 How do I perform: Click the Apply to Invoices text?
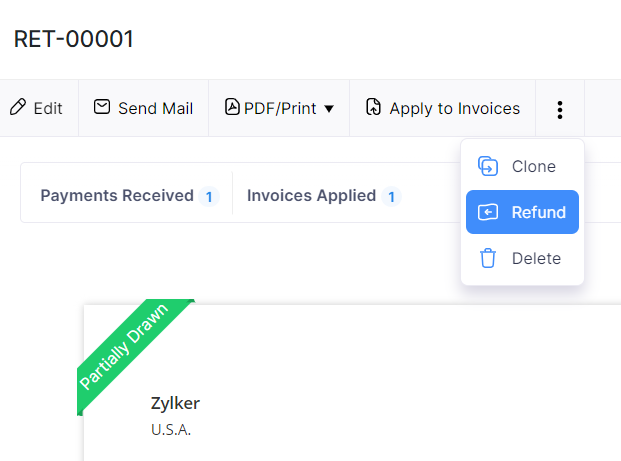455,108
